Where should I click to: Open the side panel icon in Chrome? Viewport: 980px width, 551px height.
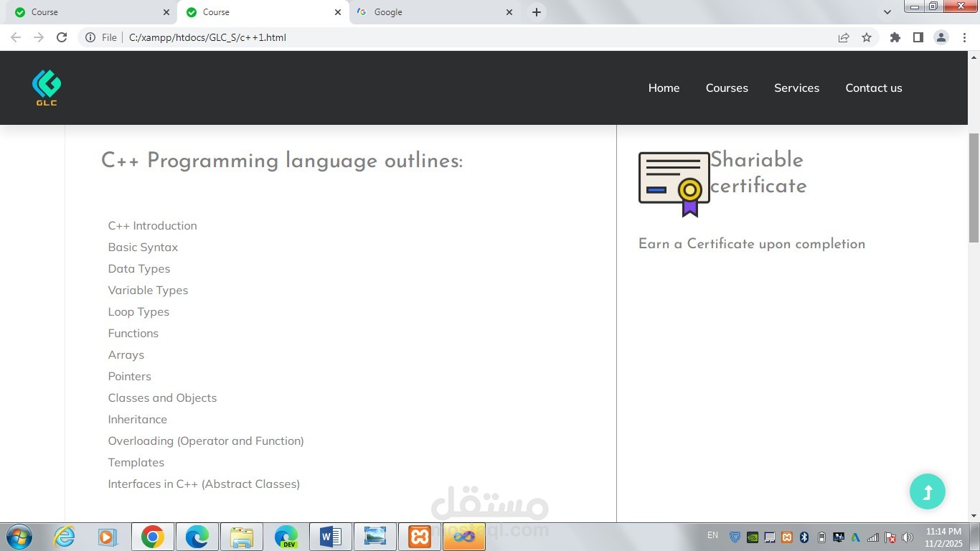point(918,37)
